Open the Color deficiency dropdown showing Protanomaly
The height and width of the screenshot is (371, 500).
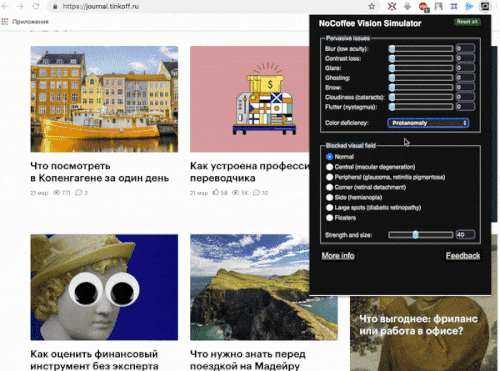[428, 123]
